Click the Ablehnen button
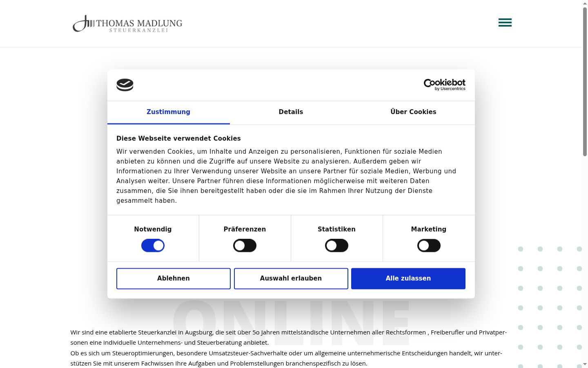Screen dimensions: 588x368 coord(174,278)
